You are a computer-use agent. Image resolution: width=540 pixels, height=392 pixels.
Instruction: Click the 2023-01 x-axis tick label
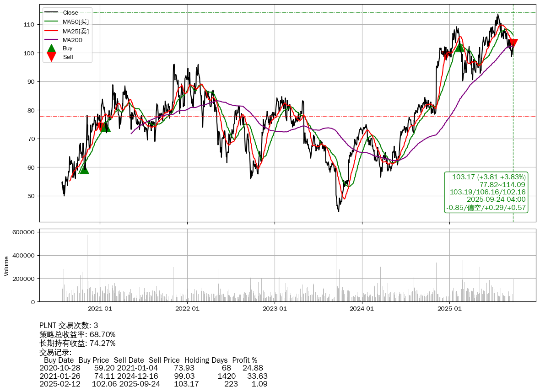[x=275, y=309]
